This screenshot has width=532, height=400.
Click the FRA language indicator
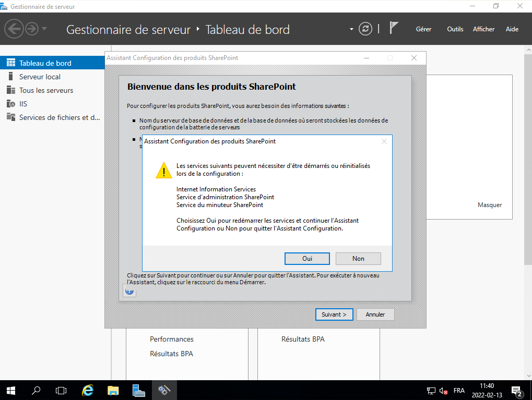click(459, 391)
